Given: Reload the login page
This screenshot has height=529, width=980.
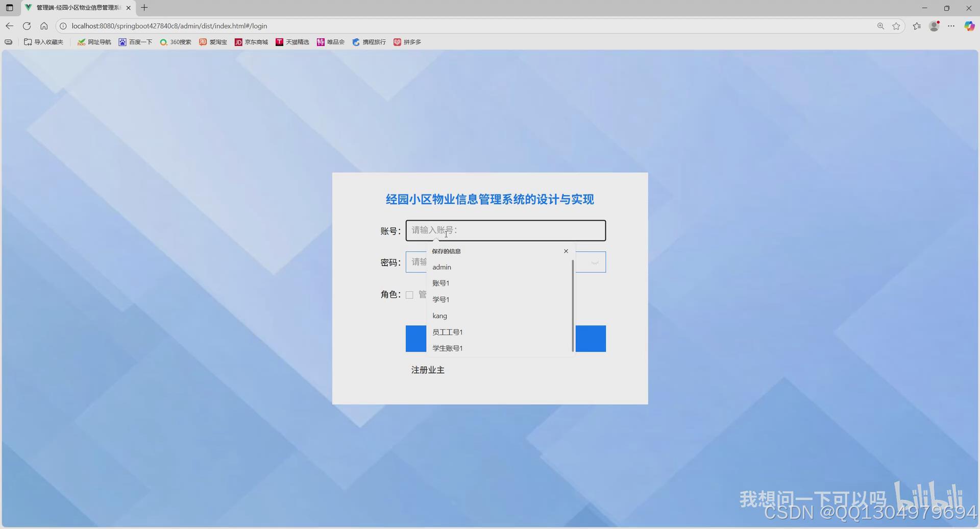Looking at the screenshot, I should pos(27,26).
